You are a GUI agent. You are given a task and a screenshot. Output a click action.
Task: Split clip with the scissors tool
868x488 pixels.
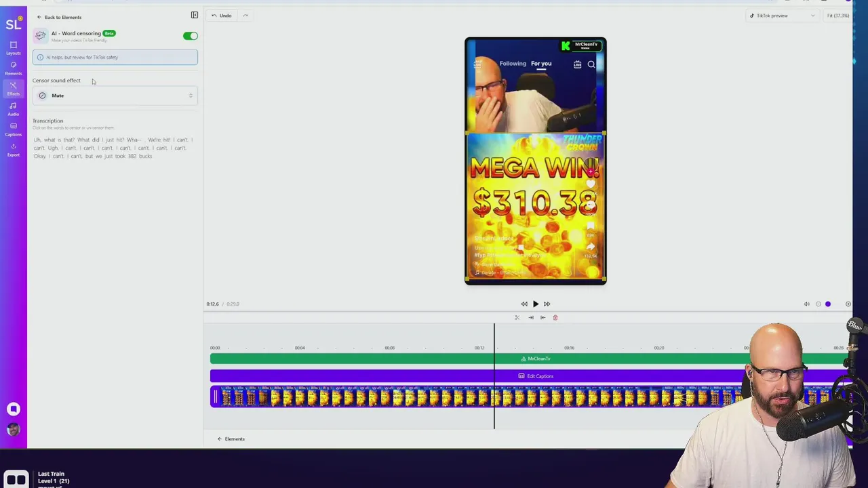point(517,317)
